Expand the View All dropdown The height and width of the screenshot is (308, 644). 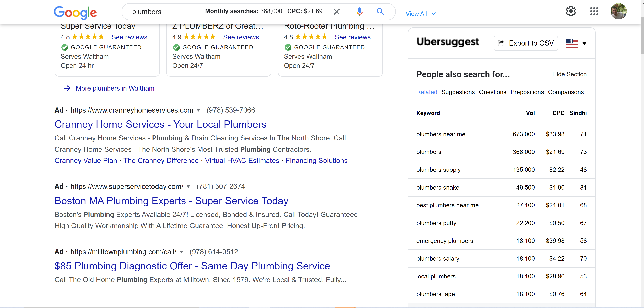click(421, 14)
